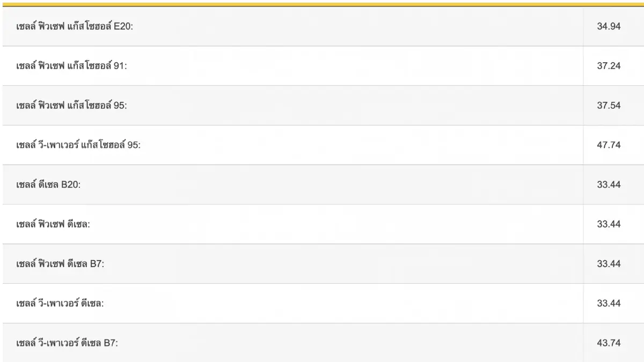Click the เชลล์ ฟิวเซฟ ดีเซล label without B7
The image size is (644, 362).
[x=53, y=224]
